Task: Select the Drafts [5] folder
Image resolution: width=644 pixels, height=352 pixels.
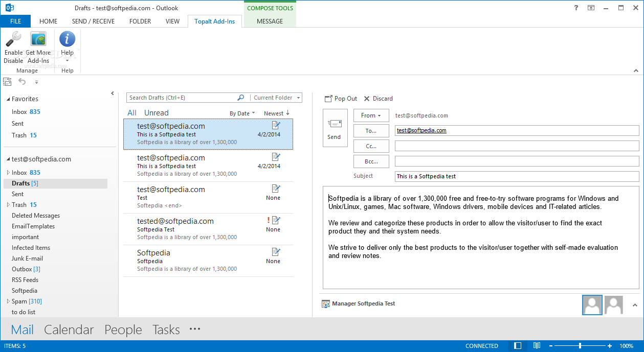Action: (x=55, y=183)
